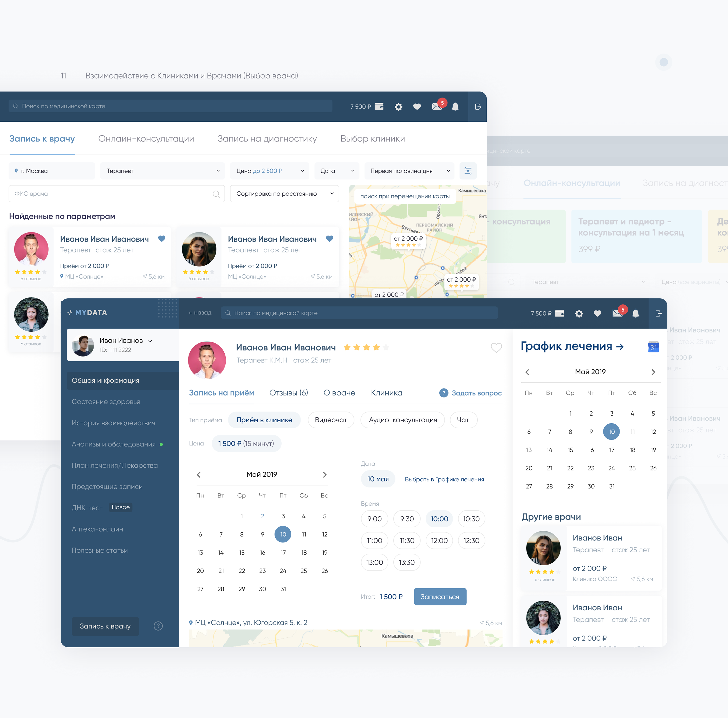Viewport: 728px width, 718px height.
Task: Toggle favorite heart outline on doctor profile
Action: tap(496, 347)
